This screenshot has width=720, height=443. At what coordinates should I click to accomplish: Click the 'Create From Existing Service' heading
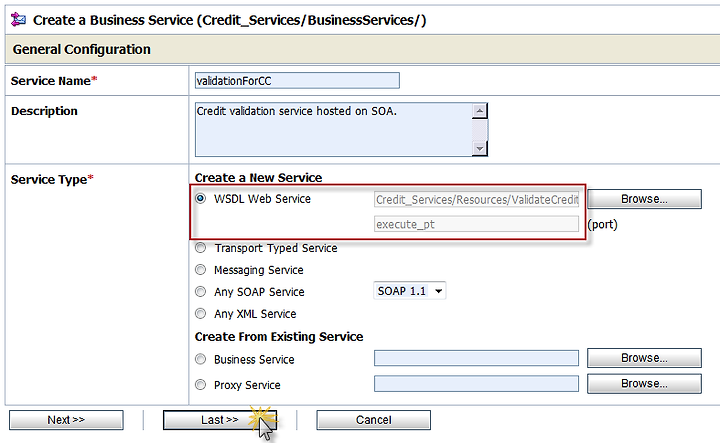tap(279, 336)
